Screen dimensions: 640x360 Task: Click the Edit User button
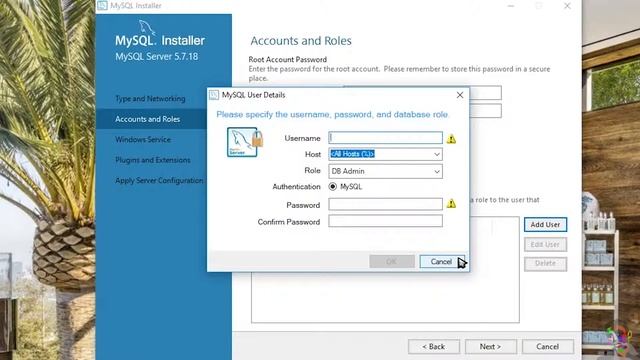[545, 244]
